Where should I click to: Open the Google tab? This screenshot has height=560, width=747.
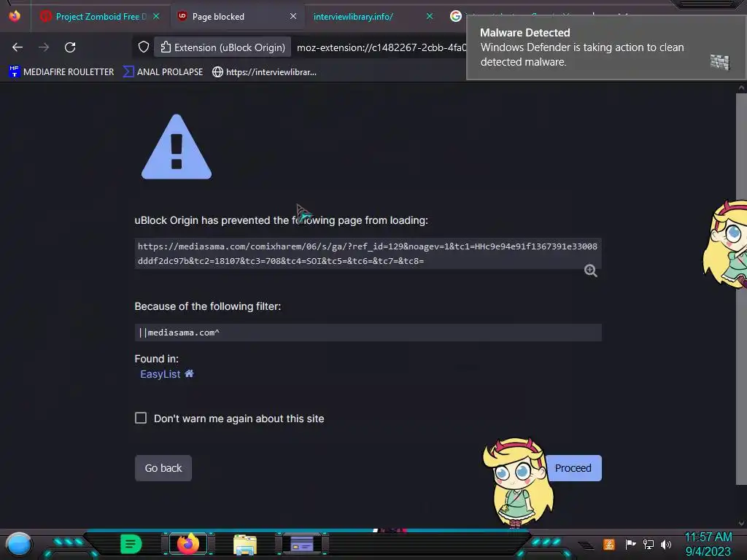click(x=456, y=16)
